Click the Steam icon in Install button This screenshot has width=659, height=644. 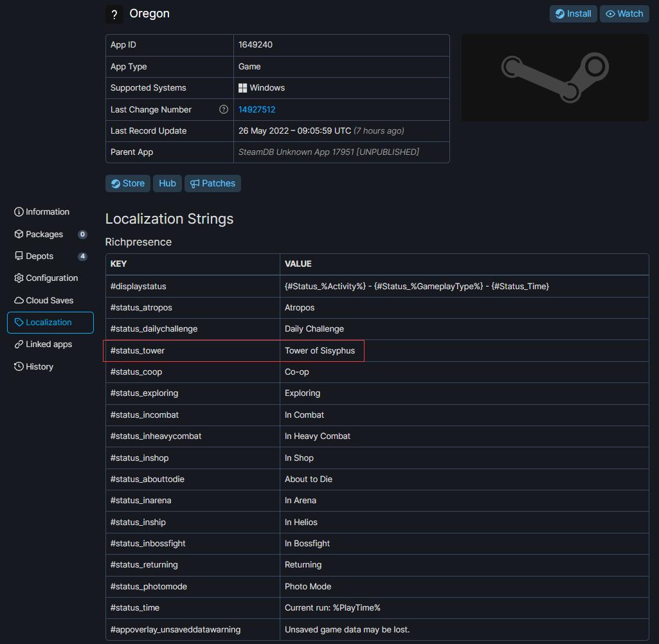tap(560, 14)
